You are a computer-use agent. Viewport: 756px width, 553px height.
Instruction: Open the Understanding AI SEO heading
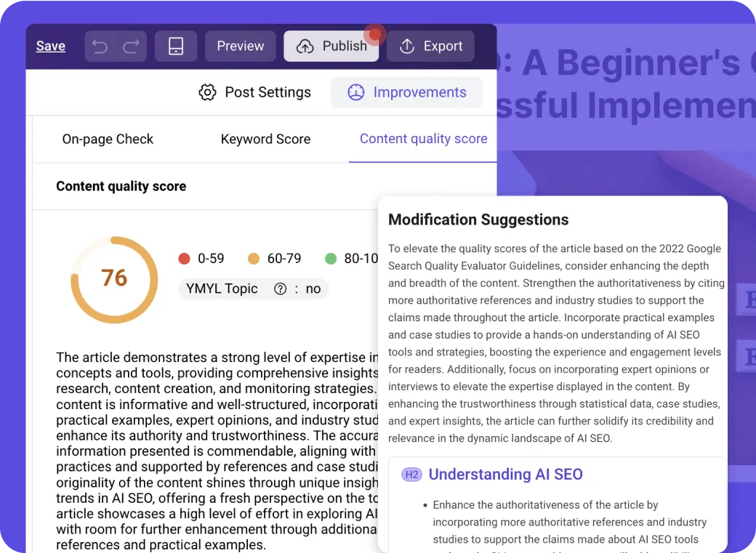pyautogui.click(x=505, y=475)
